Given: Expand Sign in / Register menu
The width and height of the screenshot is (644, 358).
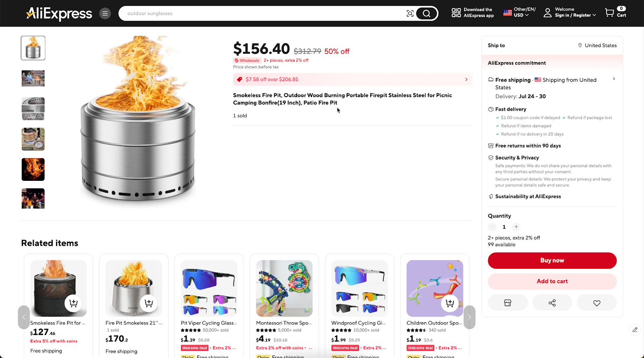Looking at the screenshot, I should (570, 12).
